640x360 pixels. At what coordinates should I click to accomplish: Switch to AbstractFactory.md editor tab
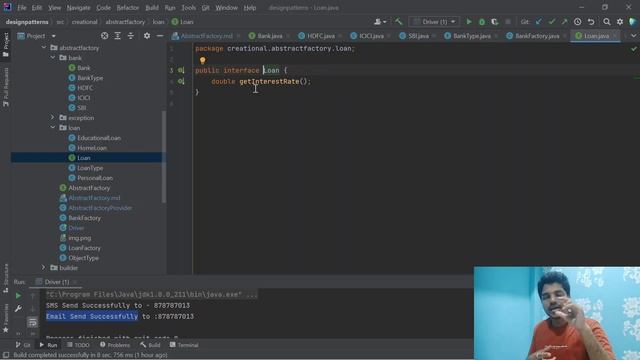207,36
